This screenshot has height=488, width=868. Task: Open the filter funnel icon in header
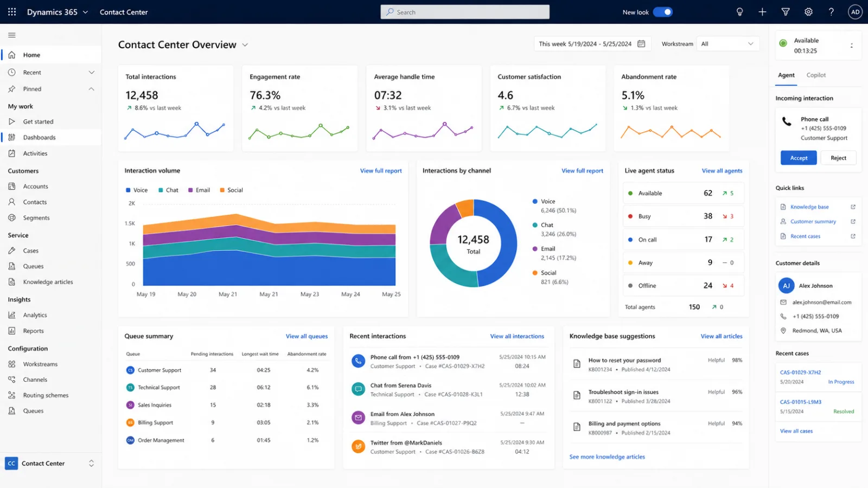[x=786, y=12]
